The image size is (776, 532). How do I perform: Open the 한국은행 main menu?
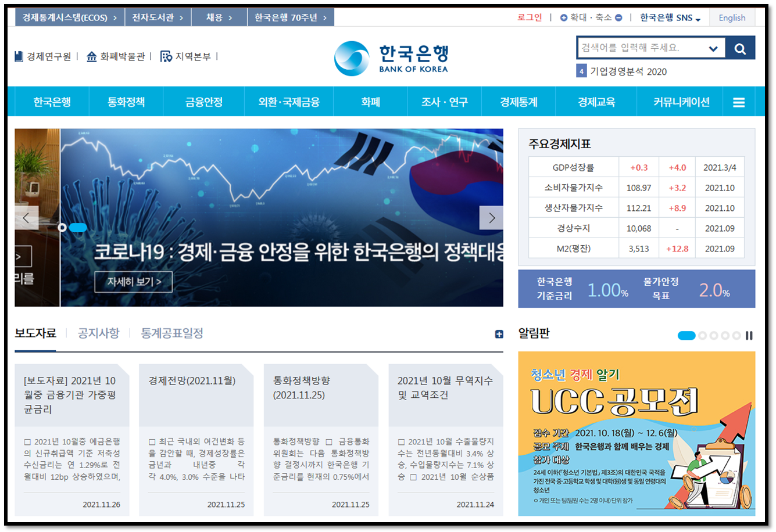point(52,102)
